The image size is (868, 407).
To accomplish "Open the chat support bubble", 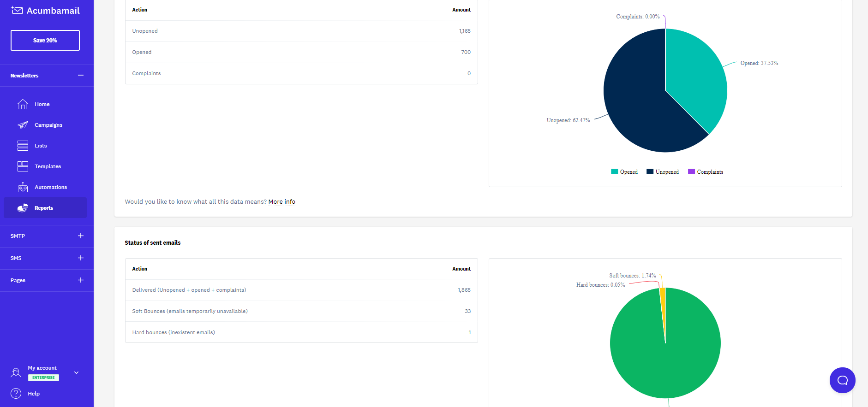I will click(842, 380).
